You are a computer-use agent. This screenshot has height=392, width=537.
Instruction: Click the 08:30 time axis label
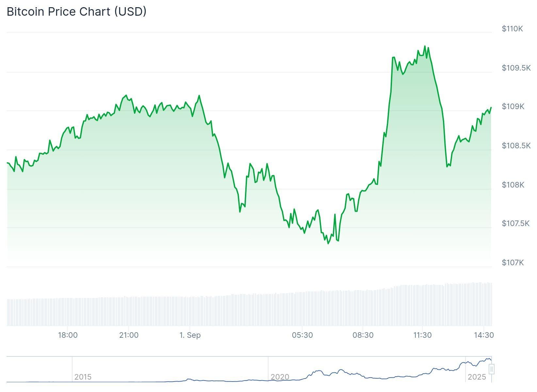(363, 335)
